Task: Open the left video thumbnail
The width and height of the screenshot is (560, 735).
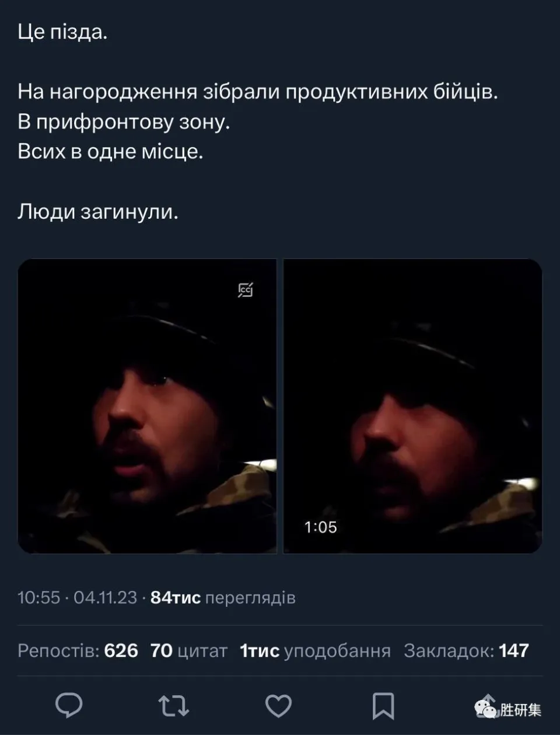Action: pos(147,406)
